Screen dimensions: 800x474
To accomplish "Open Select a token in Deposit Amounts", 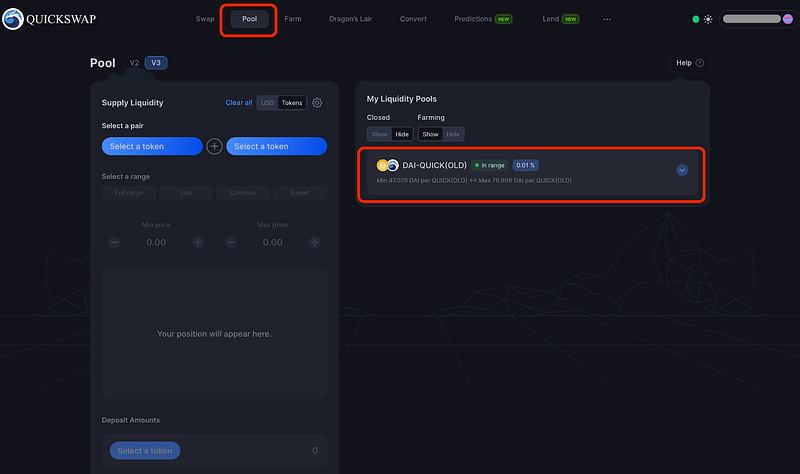I will pos(145,451).
